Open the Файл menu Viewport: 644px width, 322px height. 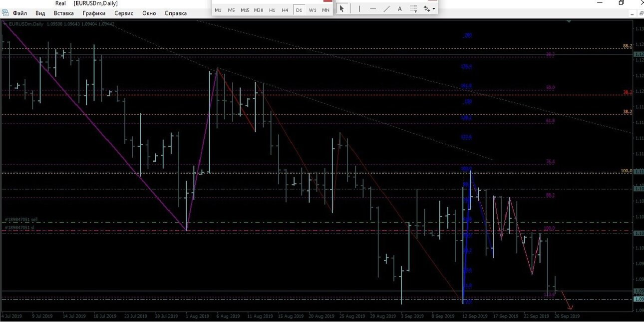(x=19, y=13)
